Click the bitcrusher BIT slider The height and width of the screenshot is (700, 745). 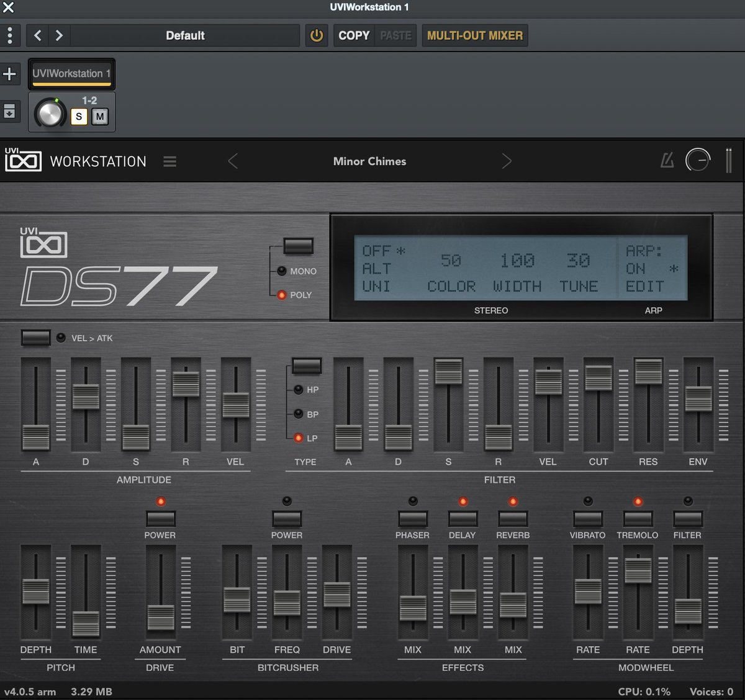237,600
